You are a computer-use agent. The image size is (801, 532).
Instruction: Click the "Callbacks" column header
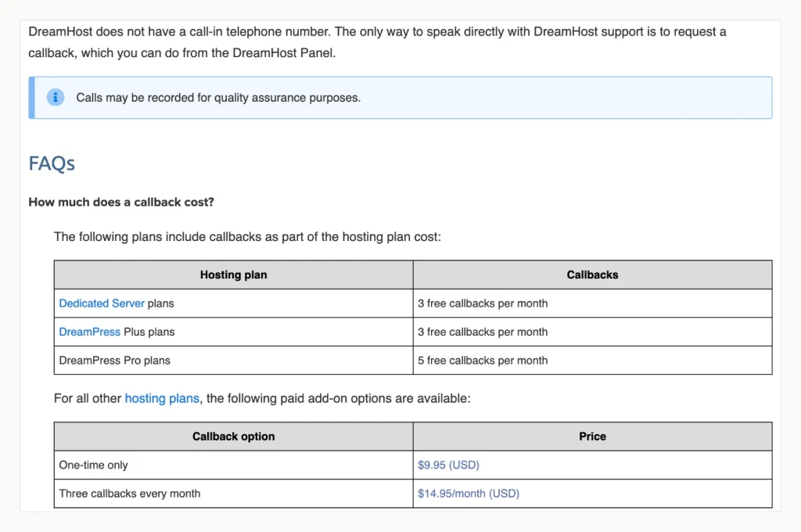pos(593,275)
